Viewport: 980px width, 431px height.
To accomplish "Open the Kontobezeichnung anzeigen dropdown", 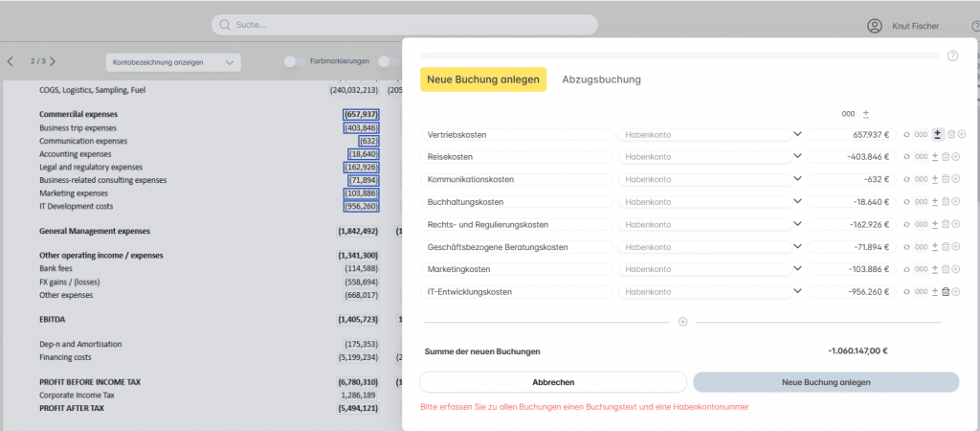I will (x=173, y=62).
